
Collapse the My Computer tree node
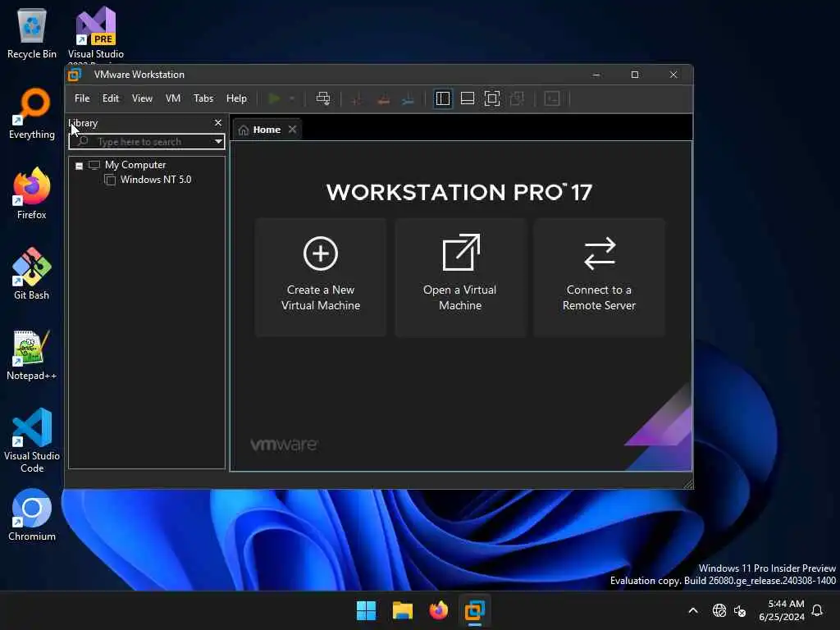[x=80, y=166]
